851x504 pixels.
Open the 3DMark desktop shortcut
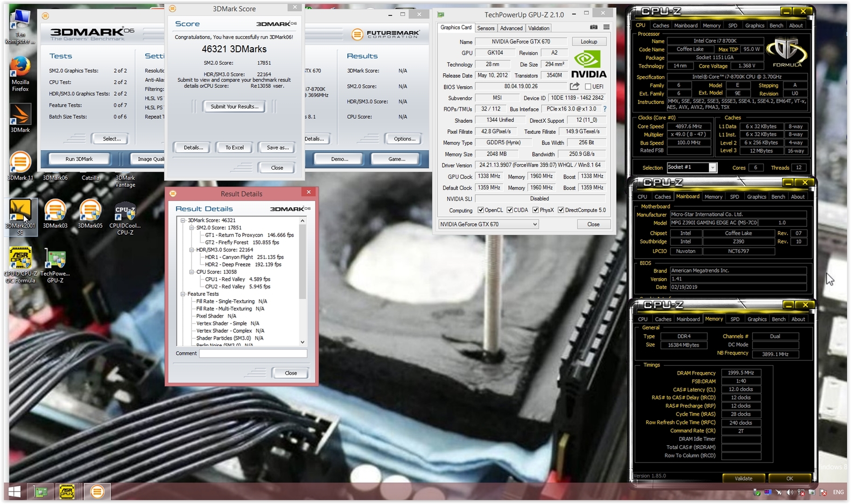20,118
